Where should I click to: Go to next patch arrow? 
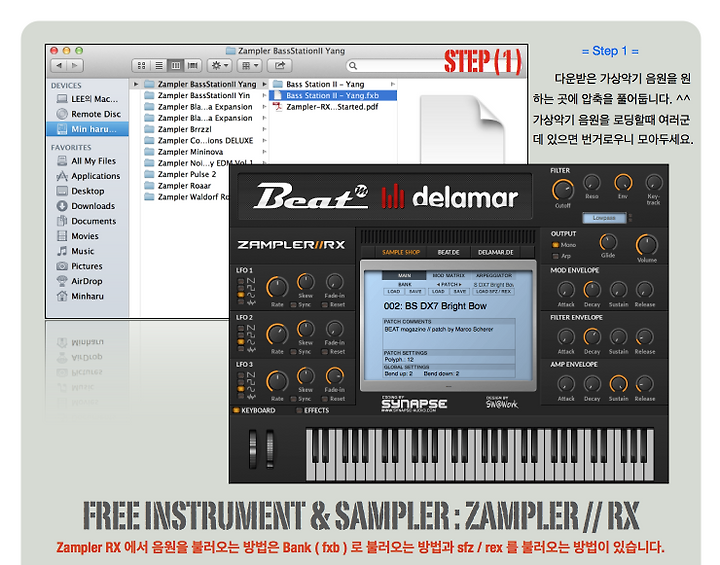pyautogui.click(x=460, y=285)
